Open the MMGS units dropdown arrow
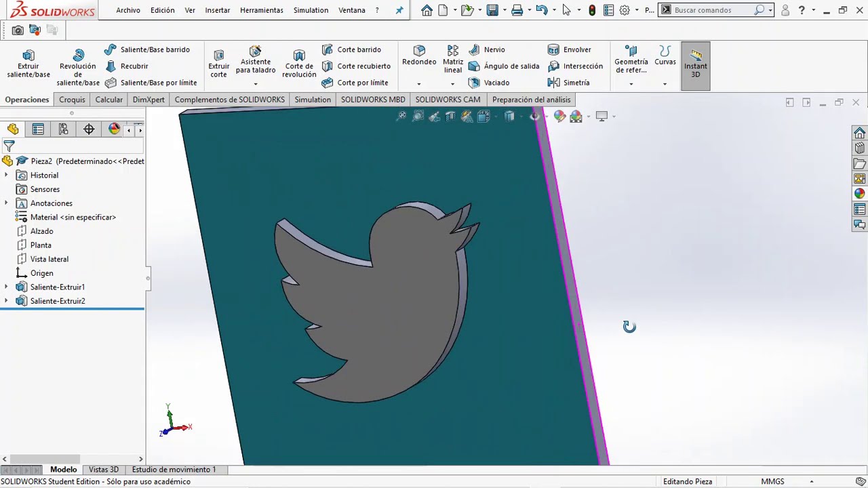The height and width of the screenshot is (488, 868). pyautogui.click(x=812, y=482)
